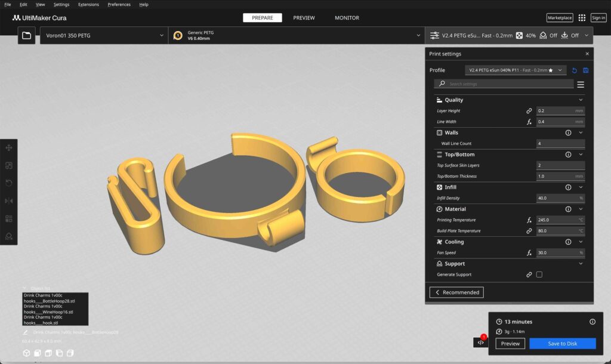Open the Edit menu
Viewport: 611px width, 364px height.
click(x=23, y=5)
